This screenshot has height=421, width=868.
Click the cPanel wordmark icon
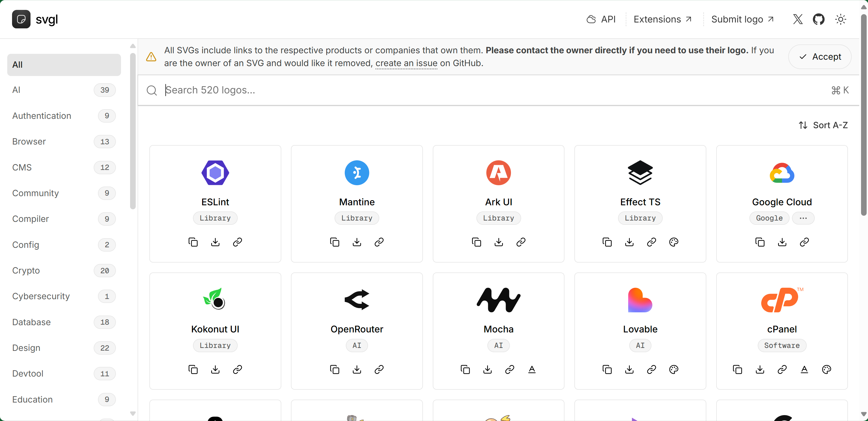pyautogui.click(x=804, y=369)
